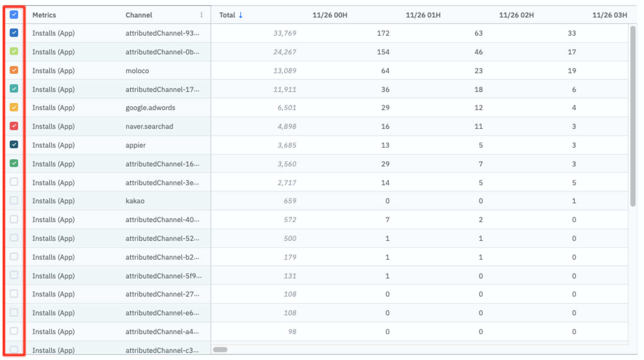Toggle the select-all header checkbox
The height and width of the screenshot is (360, 644).
pyautogui.click(x=14, y=15)
